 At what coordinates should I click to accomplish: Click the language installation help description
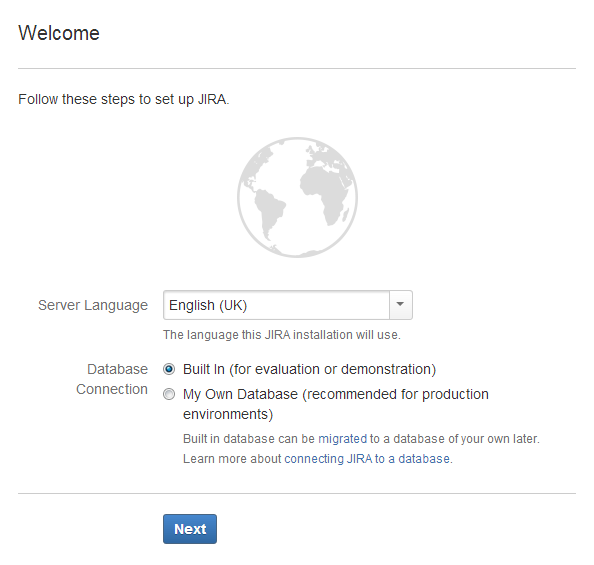(x=282, y=335)
